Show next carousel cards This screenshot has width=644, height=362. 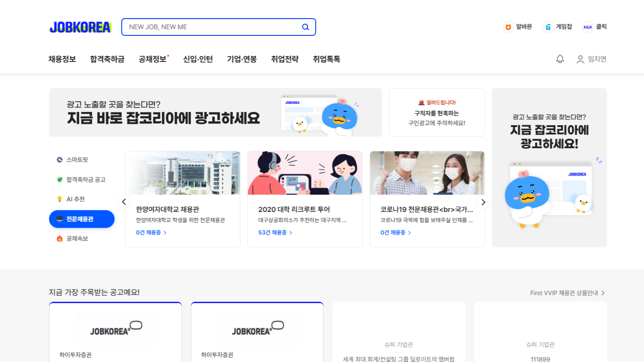pos(483,202)
